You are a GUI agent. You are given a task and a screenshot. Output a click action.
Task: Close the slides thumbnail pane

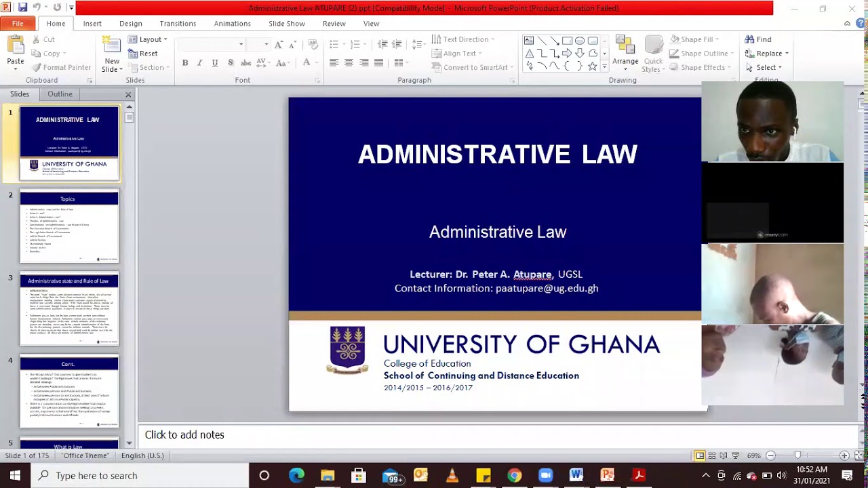(128, 94)
